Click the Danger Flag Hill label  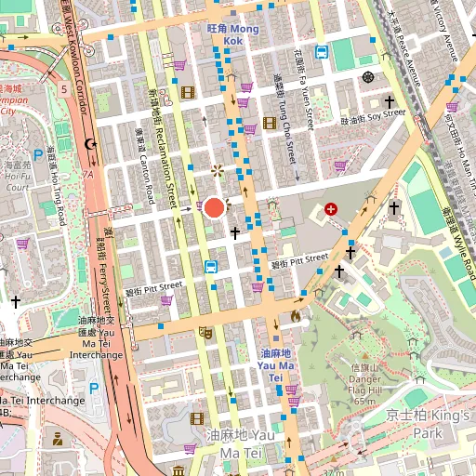click(x=364, y=384)
